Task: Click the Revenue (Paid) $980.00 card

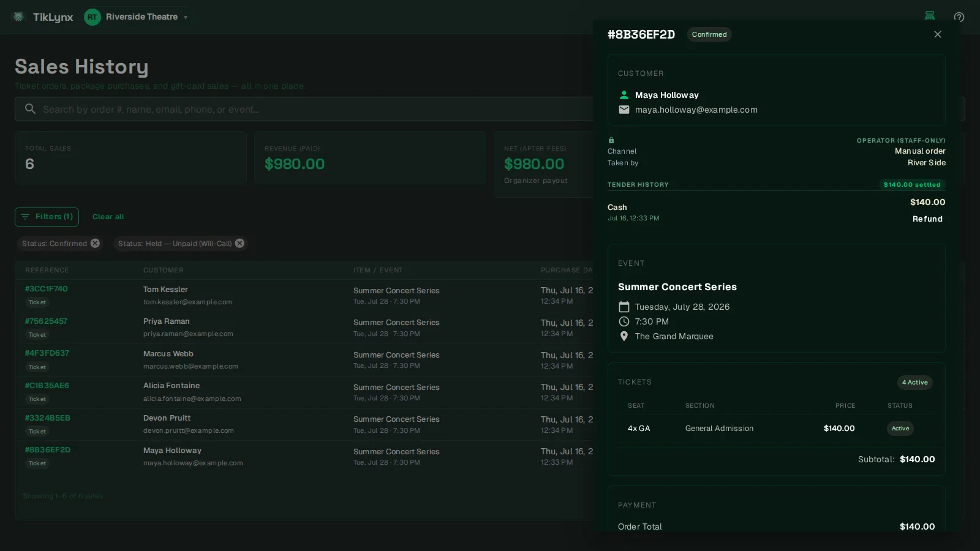Action: (x=370, y=158)
